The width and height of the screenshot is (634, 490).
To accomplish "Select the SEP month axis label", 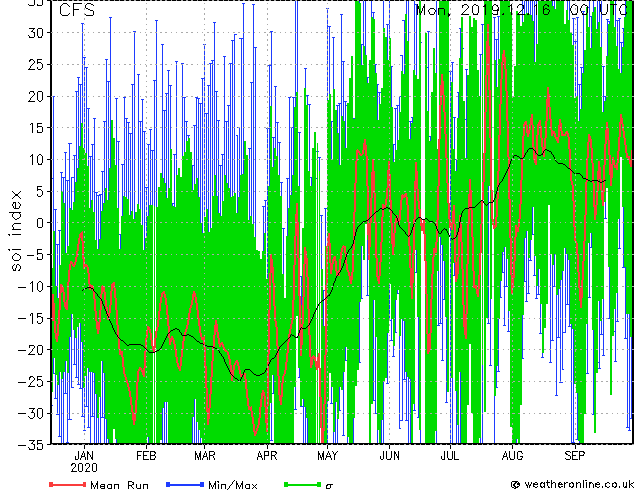I will (575, 456).
